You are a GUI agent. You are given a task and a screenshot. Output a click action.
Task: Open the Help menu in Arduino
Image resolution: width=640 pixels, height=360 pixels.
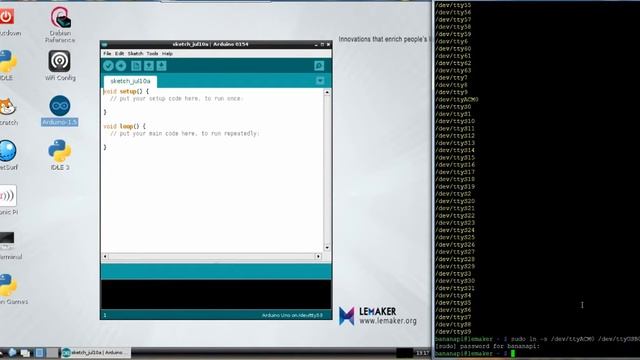[167, 53]
